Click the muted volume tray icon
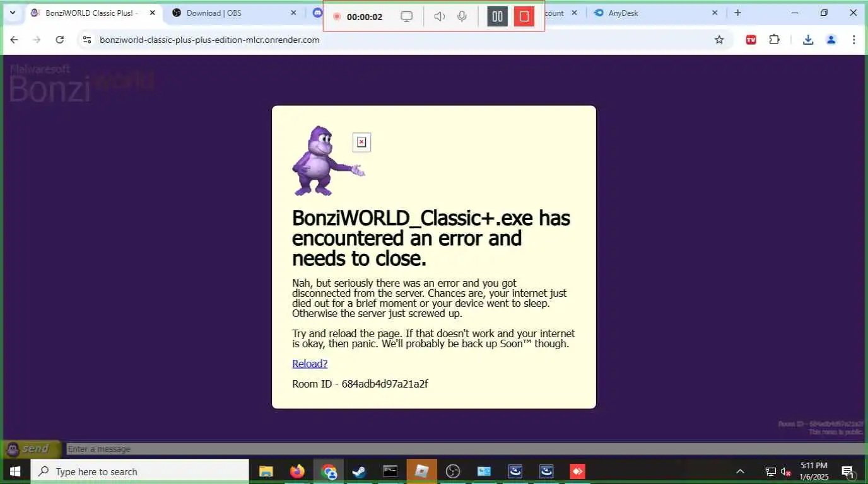The width and height of the screenshot is (868, 484). (786, 471)
